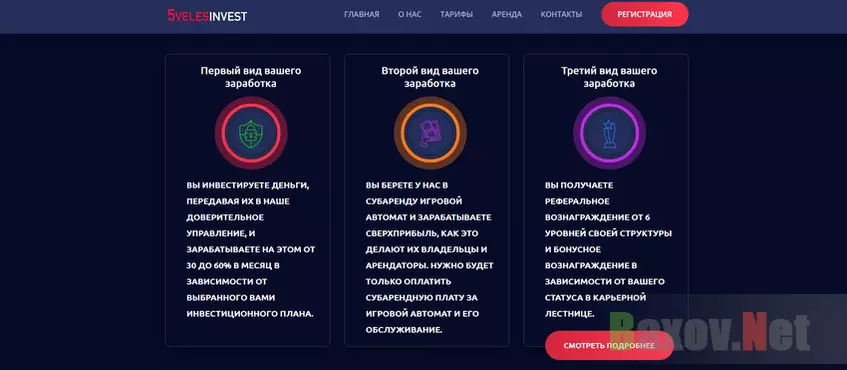Viewport: 847px width, 370px height.
Task: Click the green shield lock icon
Action: [251, 133]
